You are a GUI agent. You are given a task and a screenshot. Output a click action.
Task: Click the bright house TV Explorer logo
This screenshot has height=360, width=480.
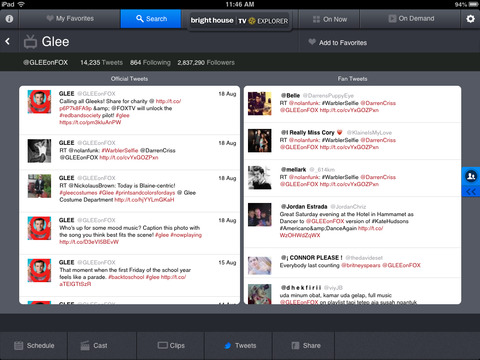tap(239, 21)
